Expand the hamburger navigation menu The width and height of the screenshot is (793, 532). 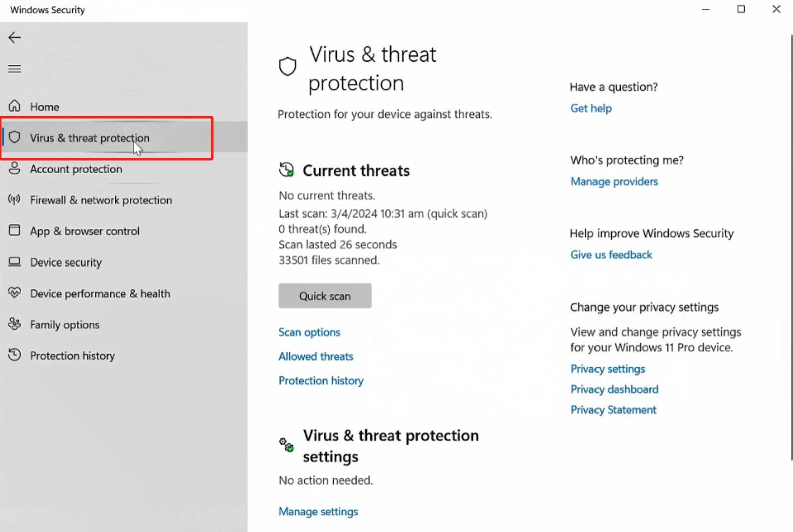click(x=15, y=69)
